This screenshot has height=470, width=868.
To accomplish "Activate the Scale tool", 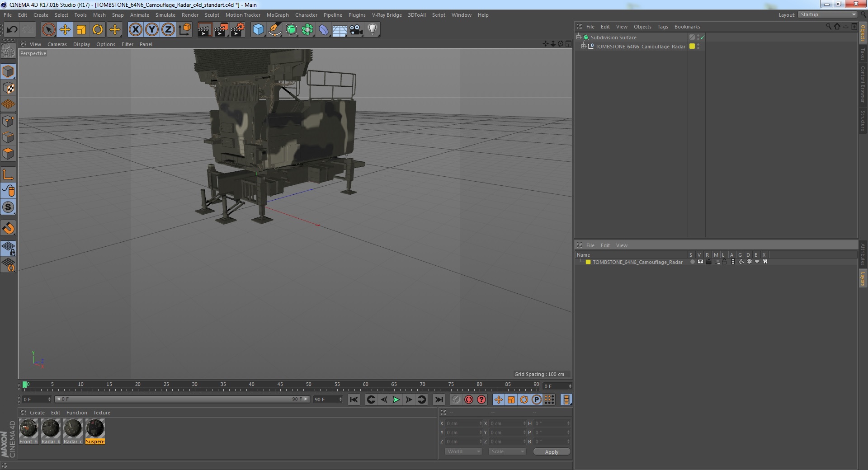I will click(81, 30).
